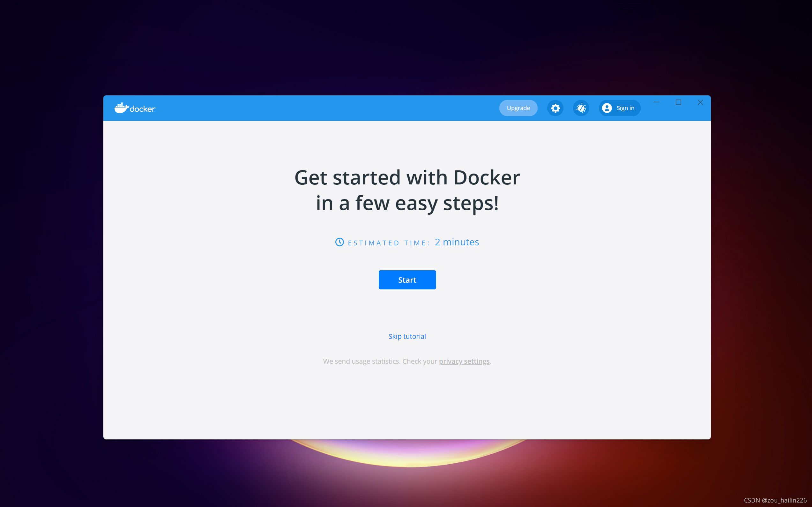The height and width of the screenshot is (507, 812).
Task: Click the 'Get started with Docker' heading
Action: pyautogui.click(x=407, y=177)
